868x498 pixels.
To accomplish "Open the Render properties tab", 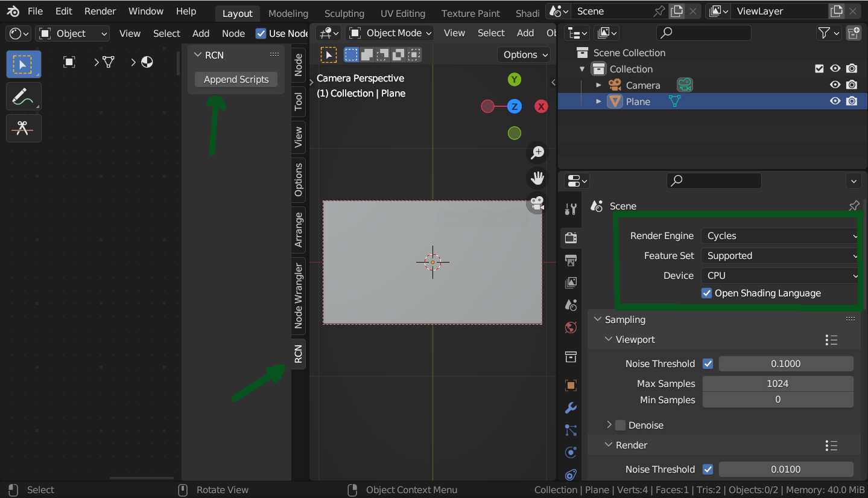I will coord(571,237).
